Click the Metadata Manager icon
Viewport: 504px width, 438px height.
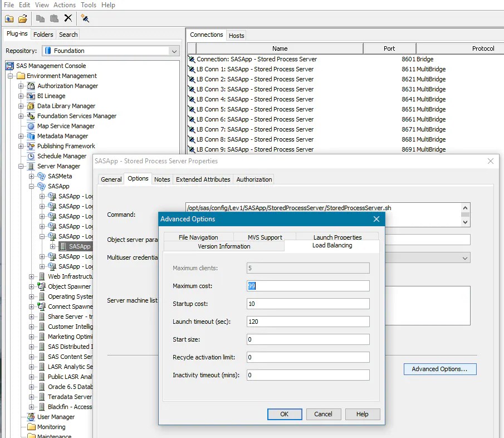31,136
